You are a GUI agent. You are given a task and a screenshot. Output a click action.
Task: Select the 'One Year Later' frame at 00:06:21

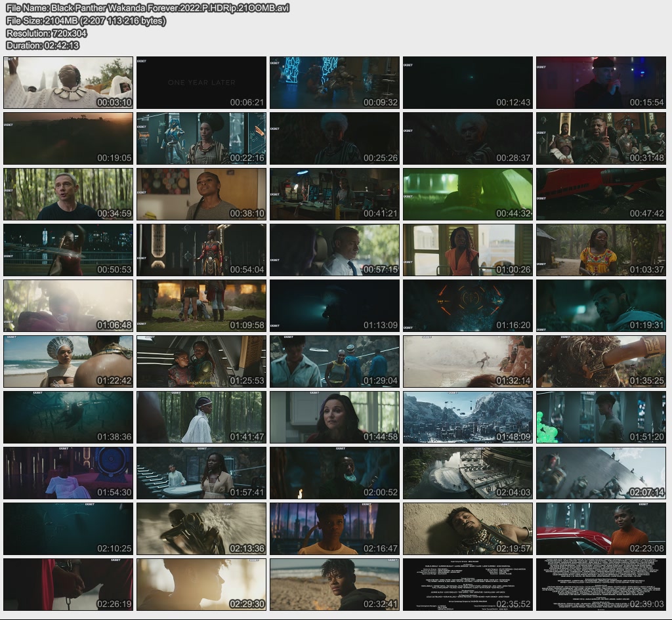(201, 83)
